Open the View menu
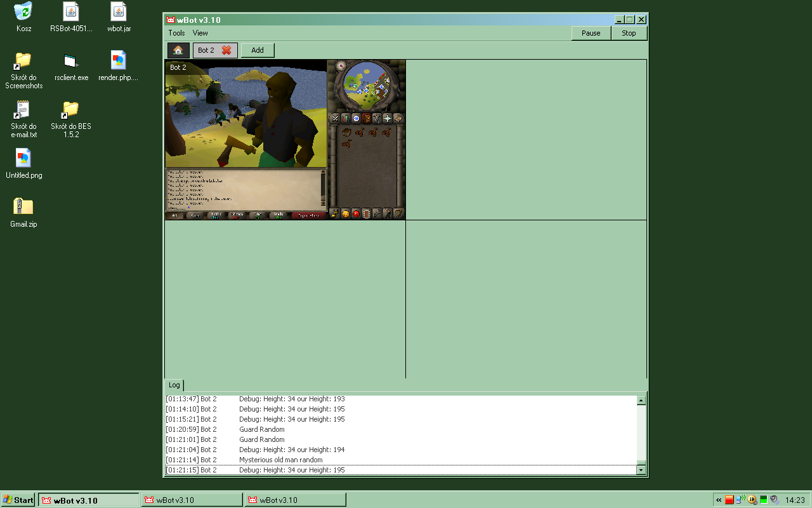812x508 pixels. (200, 33)
